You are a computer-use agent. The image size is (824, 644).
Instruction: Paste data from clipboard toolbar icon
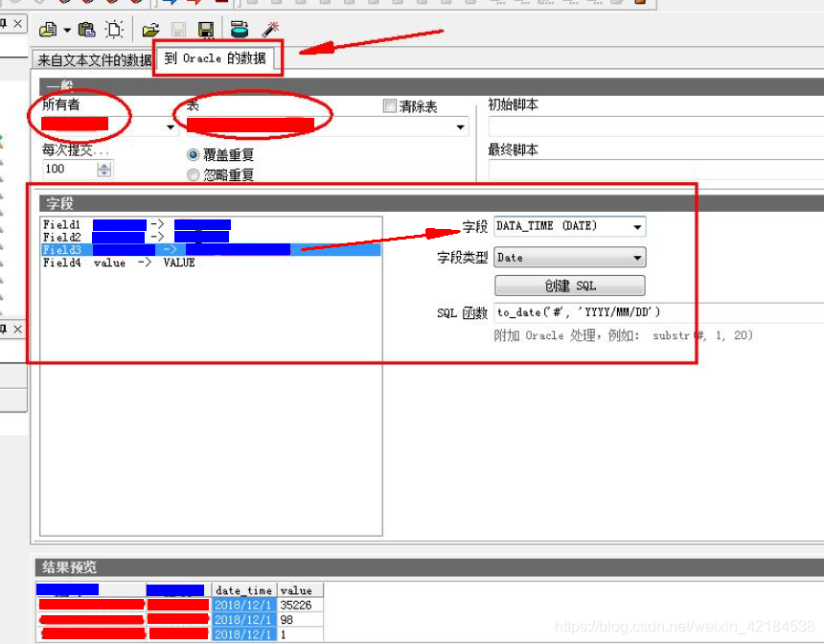click(86, 30)
